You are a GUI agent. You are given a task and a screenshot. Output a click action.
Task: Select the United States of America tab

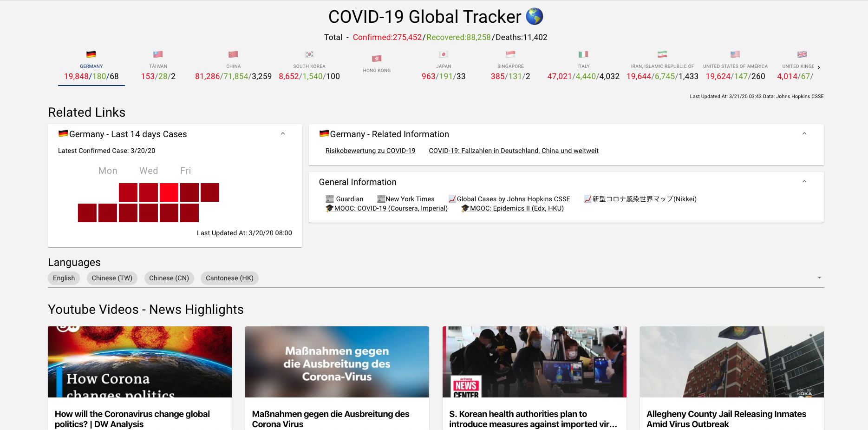point(735,67)
